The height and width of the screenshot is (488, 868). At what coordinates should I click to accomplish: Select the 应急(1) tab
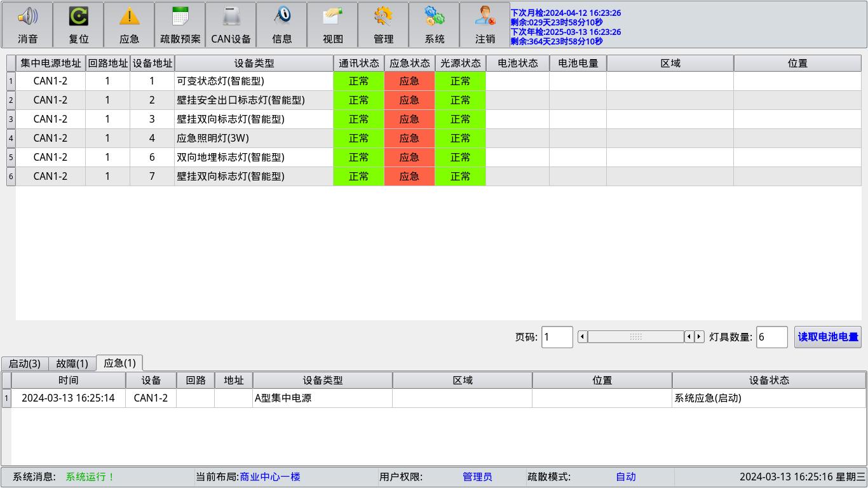119,363
